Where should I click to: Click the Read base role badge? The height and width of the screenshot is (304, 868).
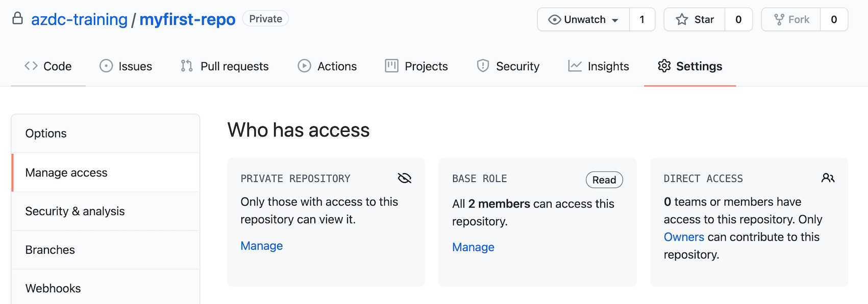coord(604,180)
